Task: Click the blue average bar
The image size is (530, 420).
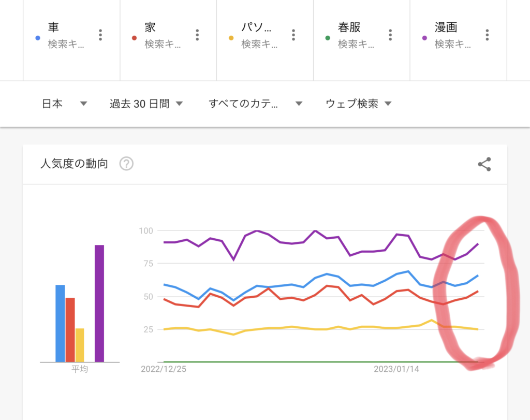Action: click(60, 323)
